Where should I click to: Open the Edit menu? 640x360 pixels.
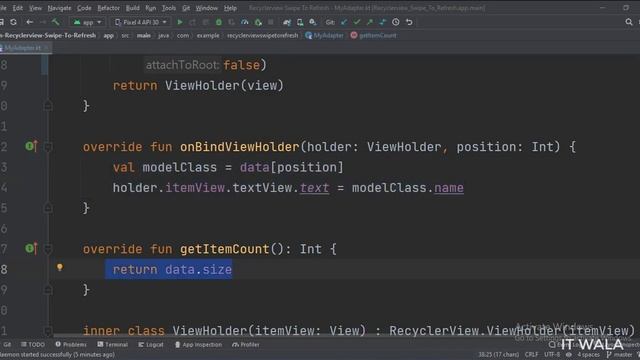coord(18,8)
